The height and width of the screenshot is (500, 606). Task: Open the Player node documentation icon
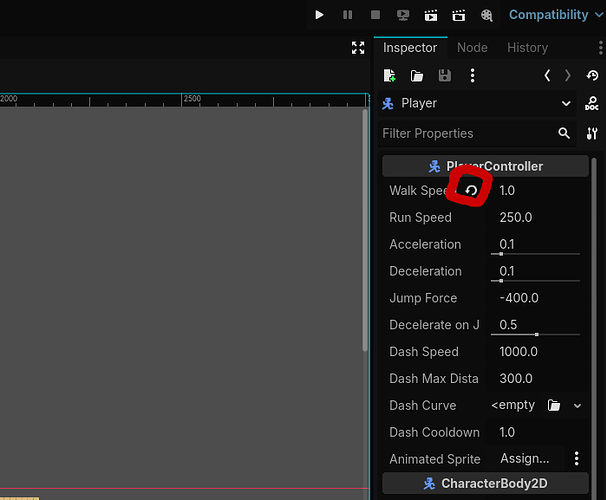(x=592, y=103)
